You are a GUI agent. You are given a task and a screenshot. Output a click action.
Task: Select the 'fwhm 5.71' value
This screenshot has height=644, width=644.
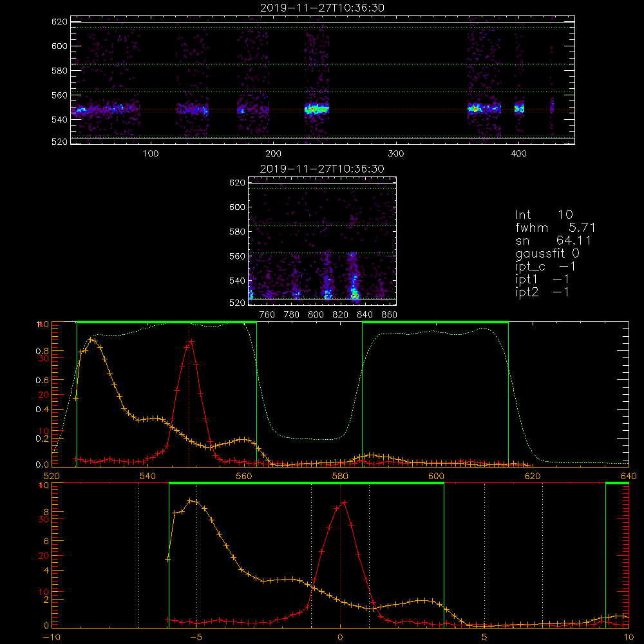click(x=555, y=227)
